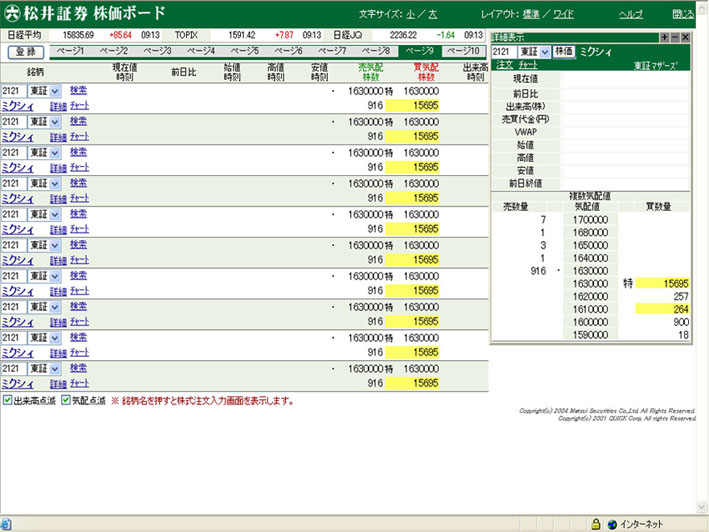Viewport: 709px width, 532px height.
Task: Switch to ページ2 tab
Action: pos(114,51)
